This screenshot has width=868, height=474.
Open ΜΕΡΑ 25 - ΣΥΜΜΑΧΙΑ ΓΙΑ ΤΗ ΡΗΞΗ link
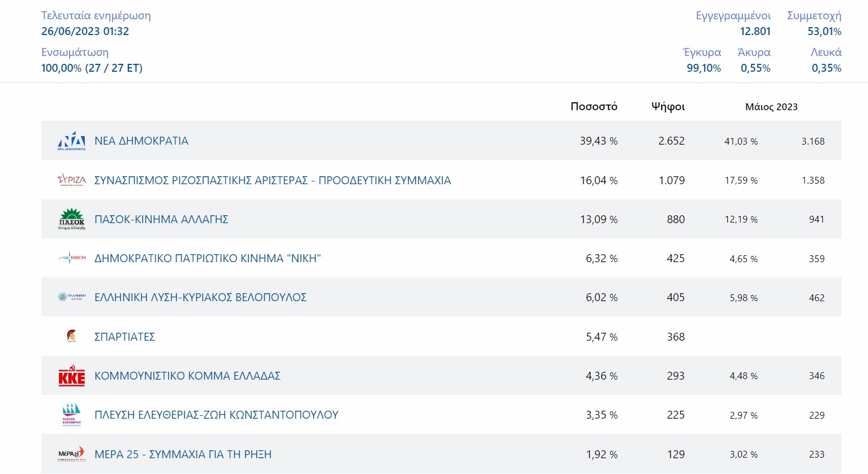click(183, 454)
